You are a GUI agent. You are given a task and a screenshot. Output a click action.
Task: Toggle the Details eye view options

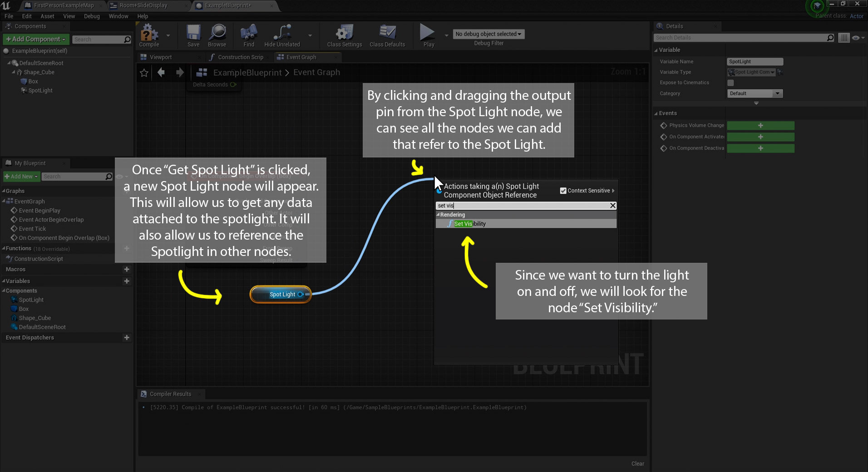[857, 38]
